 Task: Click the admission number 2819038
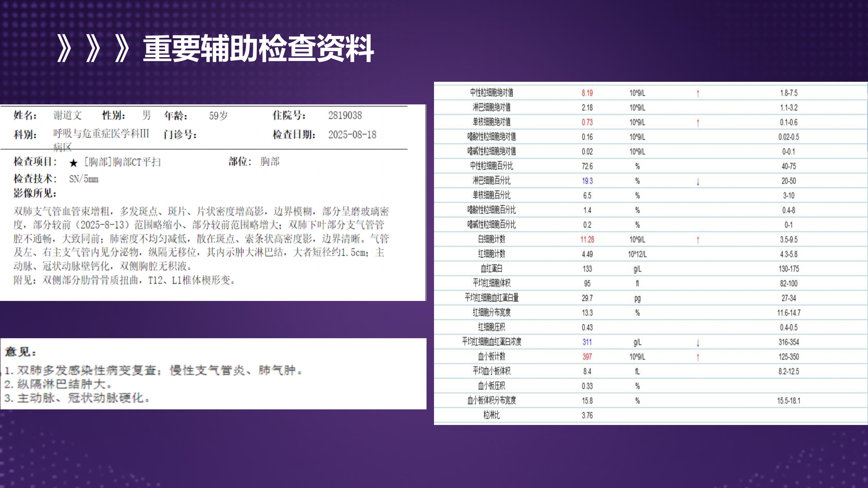coord(345,115)
